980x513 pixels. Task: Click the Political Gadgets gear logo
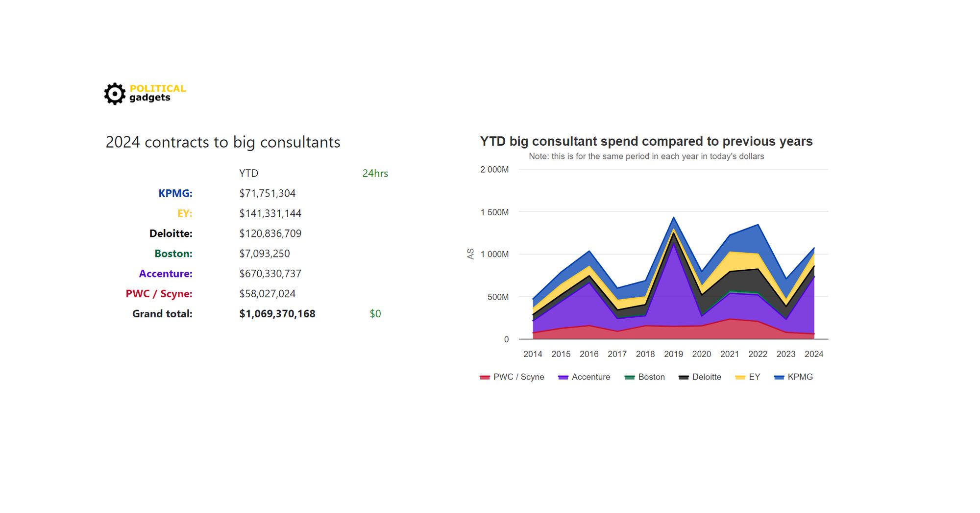tap(115, 93)
